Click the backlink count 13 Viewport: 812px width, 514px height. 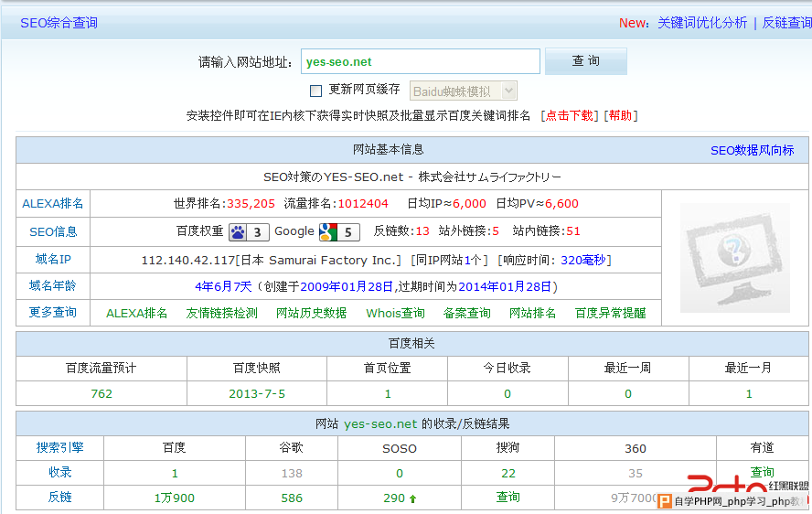click(x=422, y=231)
